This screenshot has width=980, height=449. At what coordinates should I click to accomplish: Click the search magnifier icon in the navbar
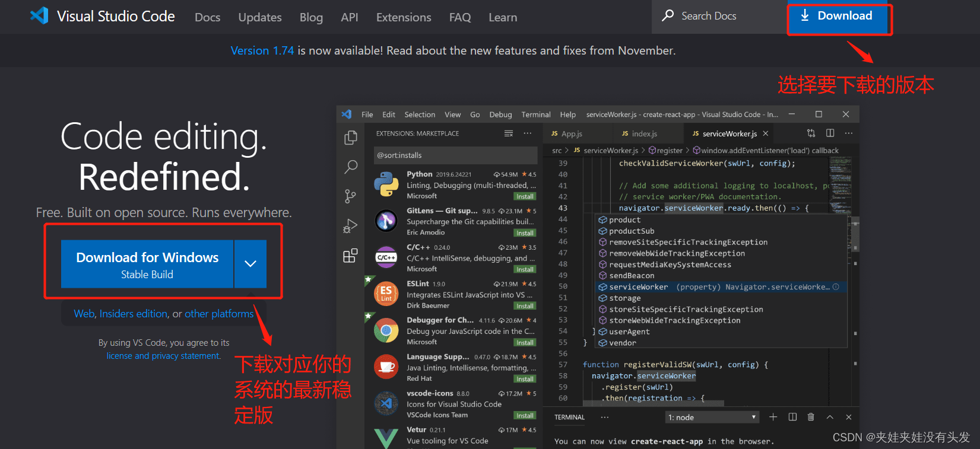668,15
